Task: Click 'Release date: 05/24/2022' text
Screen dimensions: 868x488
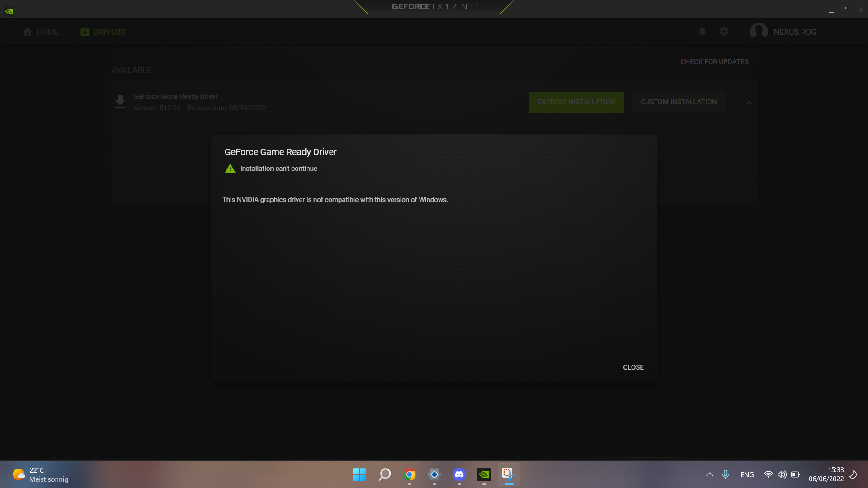Action: [226, 108]
